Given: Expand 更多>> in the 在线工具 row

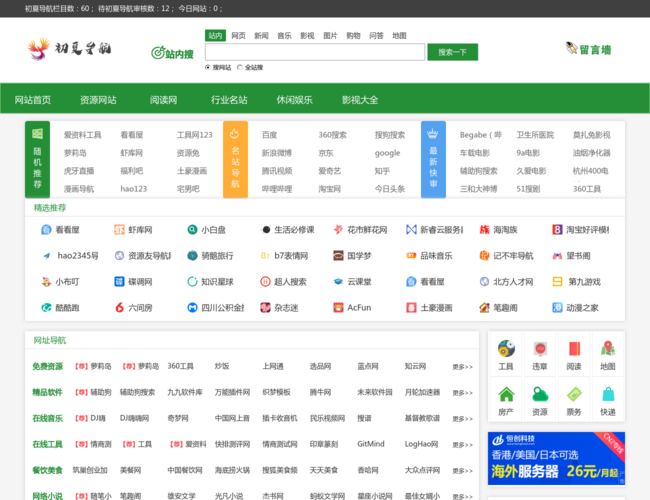Looking at the screenshot, I should pos(463,445).
